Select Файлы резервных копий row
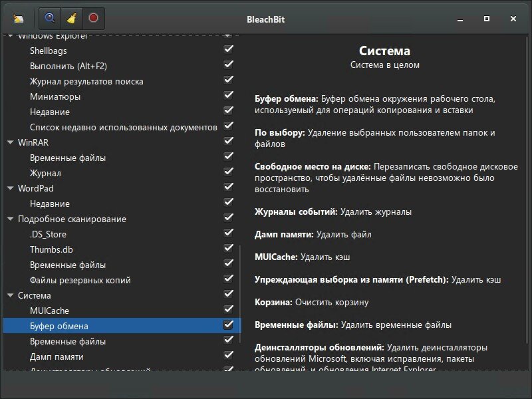 click(x=122, y=280)
